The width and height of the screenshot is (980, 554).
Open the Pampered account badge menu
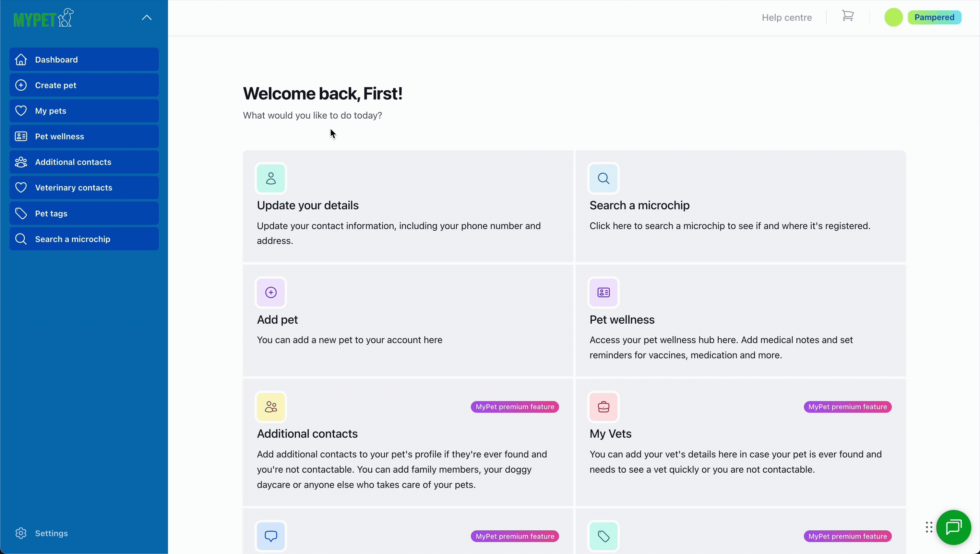[934, 17]
